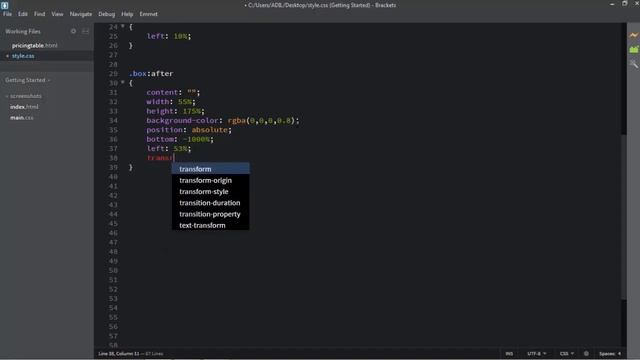This screenshot has width=640, height=360.
Task: Open main.css in the project tree
Action: point(22,118)
